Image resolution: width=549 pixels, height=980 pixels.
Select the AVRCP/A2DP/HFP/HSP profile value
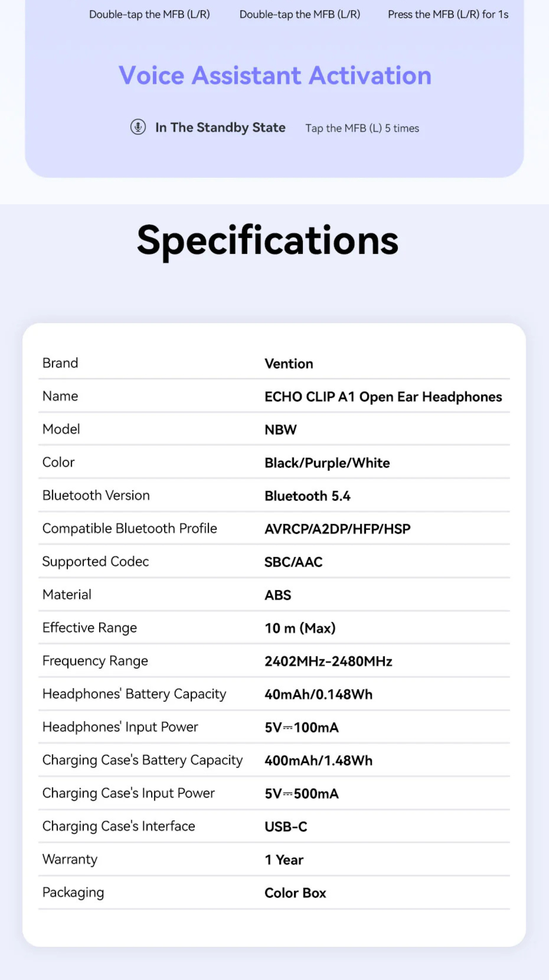pyautogui.click(x=337, y=529)
